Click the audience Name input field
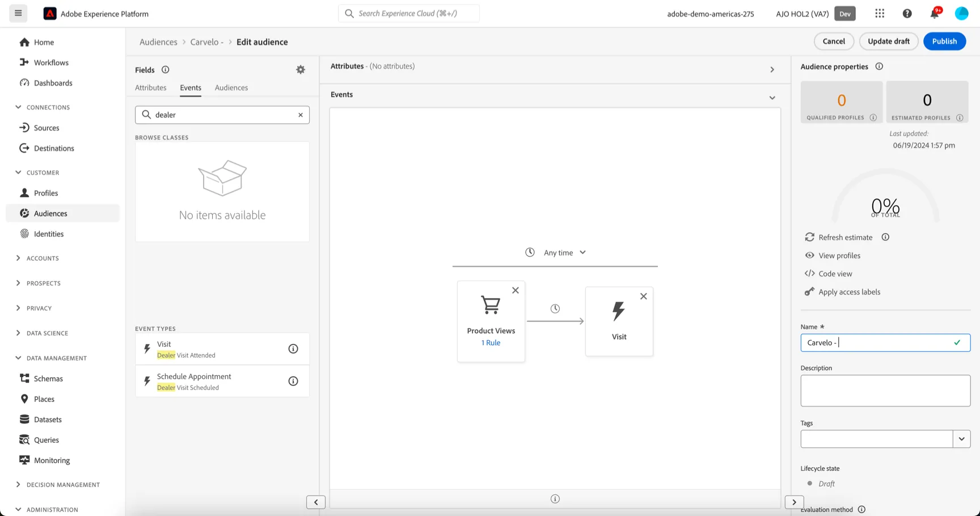Screen dimensions: 980x516 coord(885,343)
